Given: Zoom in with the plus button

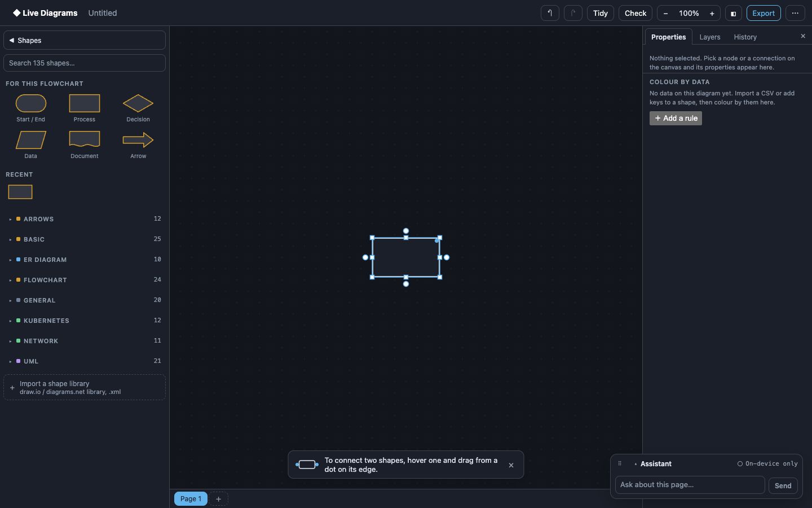Looking at the screenshot, I should (712, 13).
